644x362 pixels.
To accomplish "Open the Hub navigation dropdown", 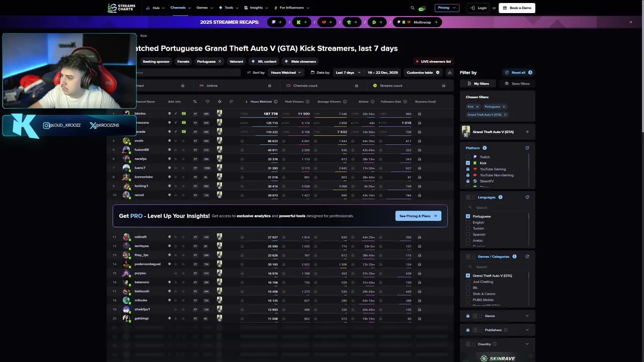I will pyautogui.click(x=155, y=8).
